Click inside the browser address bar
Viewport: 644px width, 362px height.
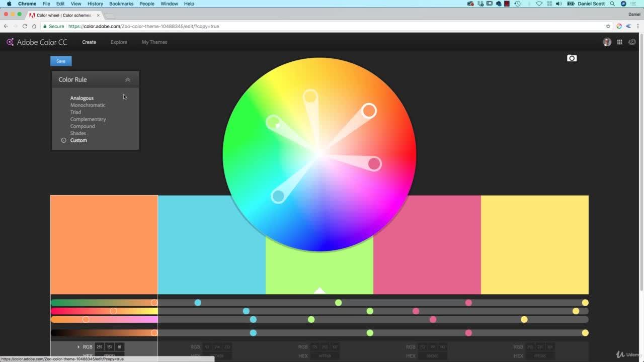point(201,26)
